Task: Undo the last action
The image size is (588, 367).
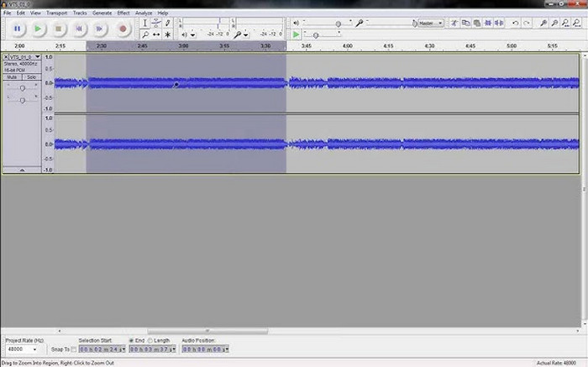Action: click(x=516, y=24)
